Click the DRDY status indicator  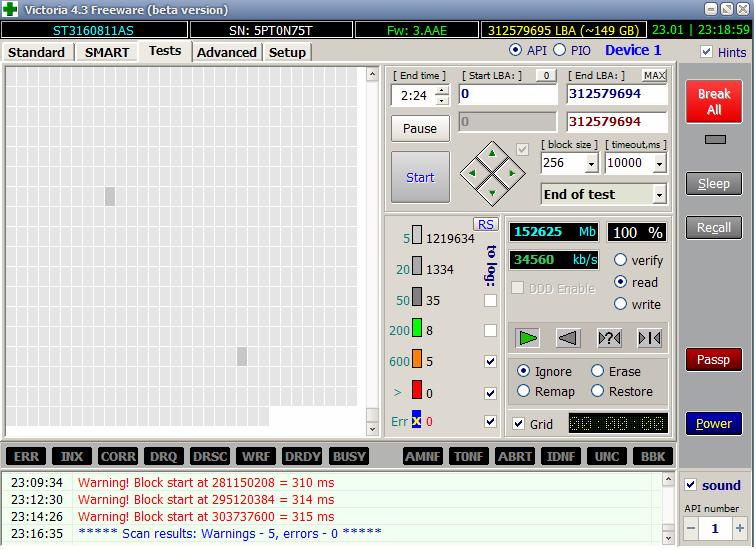(302, 457)
